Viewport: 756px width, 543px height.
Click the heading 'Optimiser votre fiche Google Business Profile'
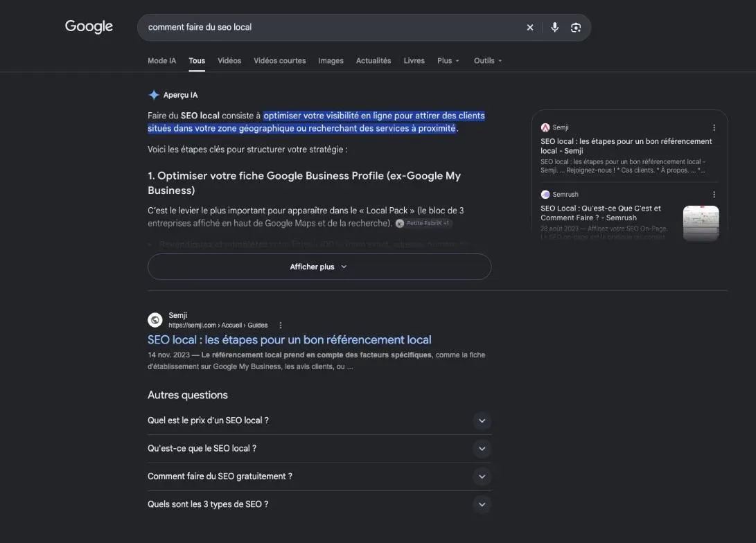(304, 183)
